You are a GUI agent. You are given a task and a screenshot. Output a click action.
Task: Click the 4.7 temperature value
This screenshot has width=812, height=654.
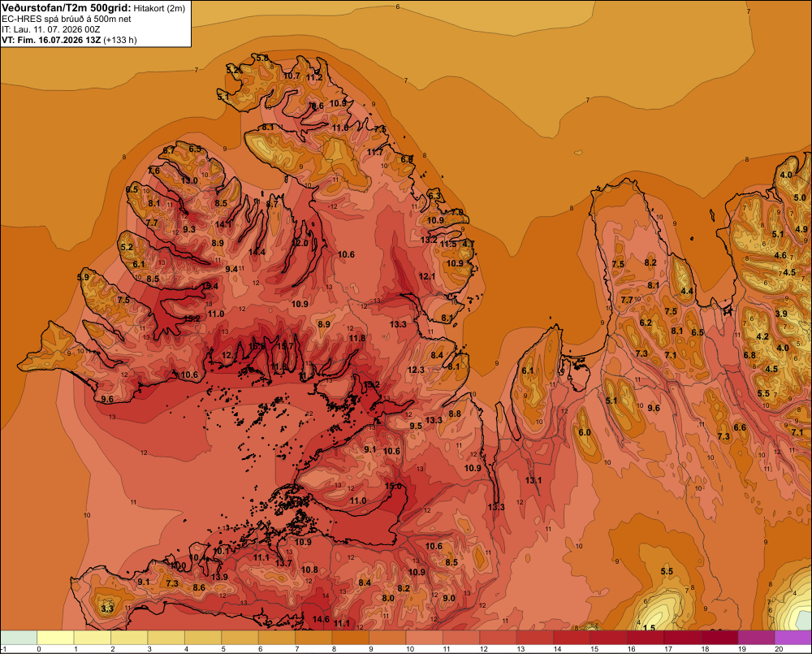tap(469, 244)
